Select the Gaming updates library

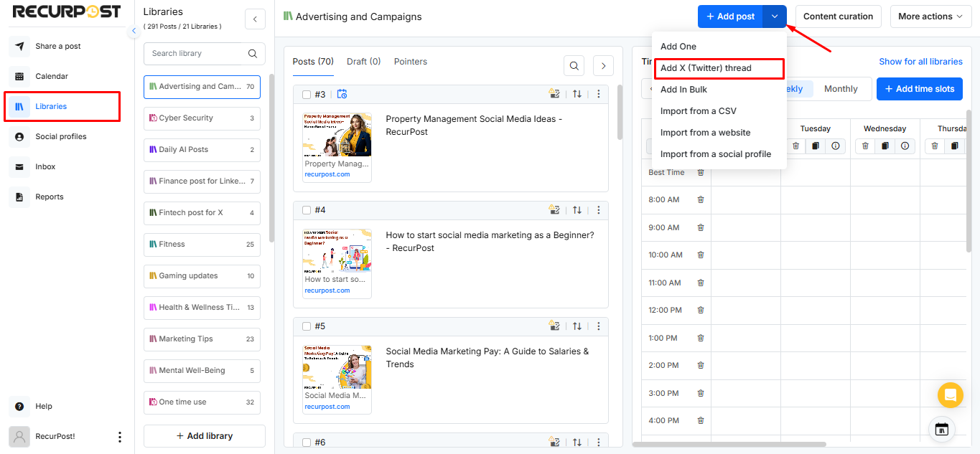point(202,276)
